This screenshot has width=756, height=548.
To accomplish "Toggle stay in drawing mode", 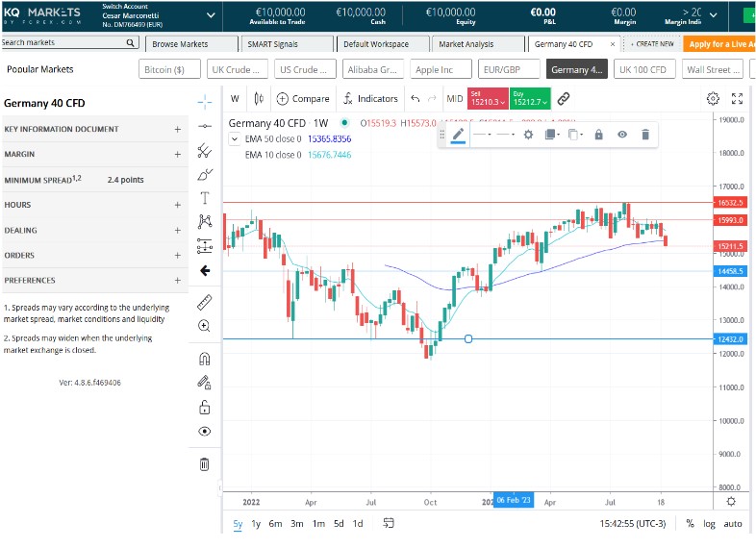I will [x=205, y=383].
